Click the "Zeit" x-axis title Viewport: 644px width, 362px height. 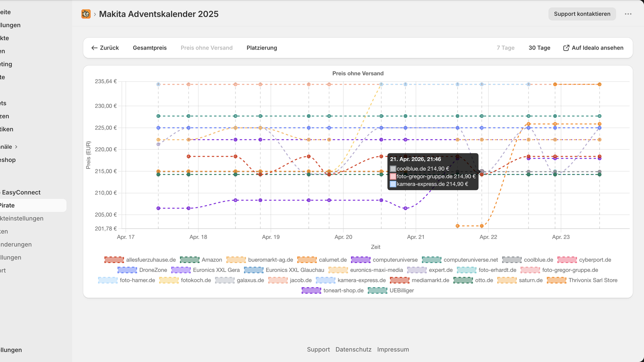pyautogui.click(x=376, y=247)
